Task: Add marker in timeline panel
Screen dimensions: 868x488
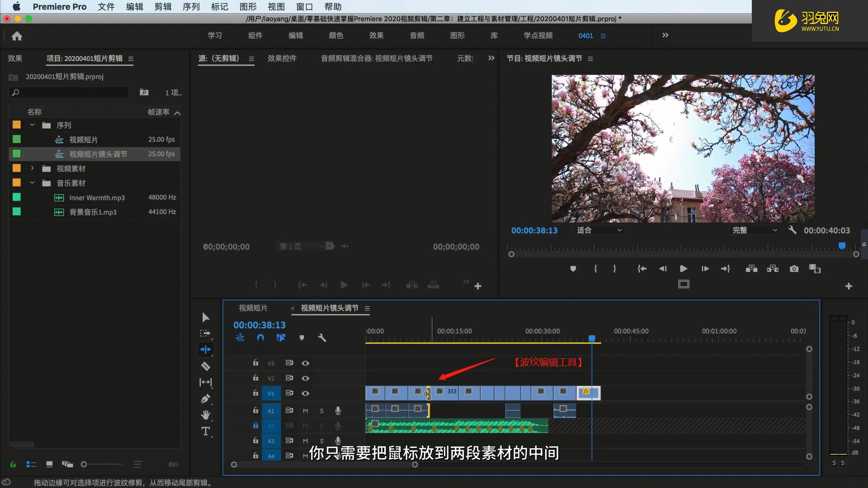Action: point(302,338)
